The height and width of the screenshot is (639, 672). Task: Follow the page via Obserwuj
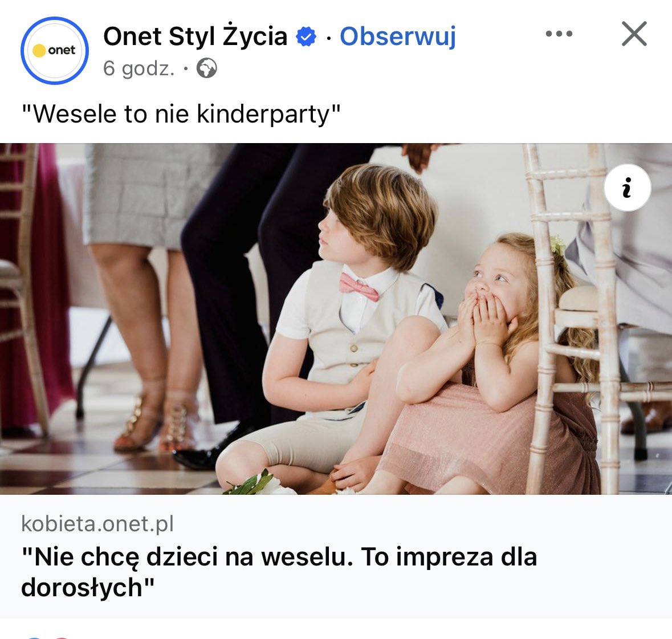pyautogui.click(x=398, y=36)
